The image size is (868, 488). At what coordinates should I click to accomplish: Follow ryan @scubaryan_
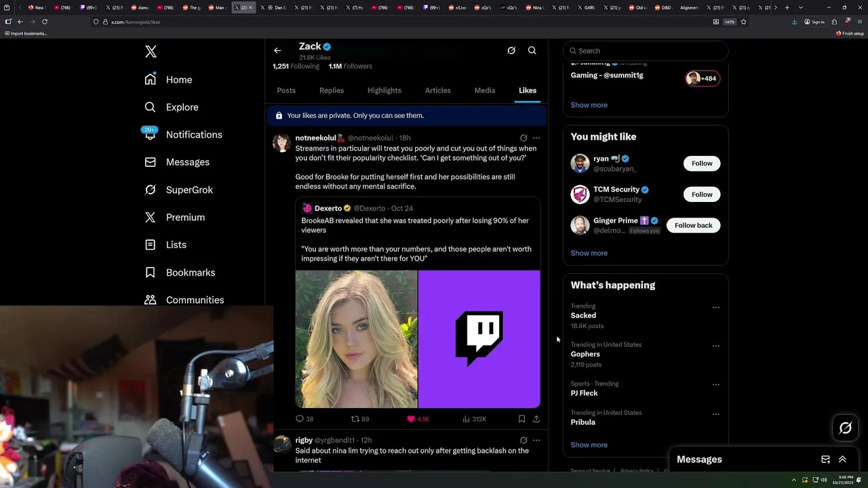tap(702, 163)
